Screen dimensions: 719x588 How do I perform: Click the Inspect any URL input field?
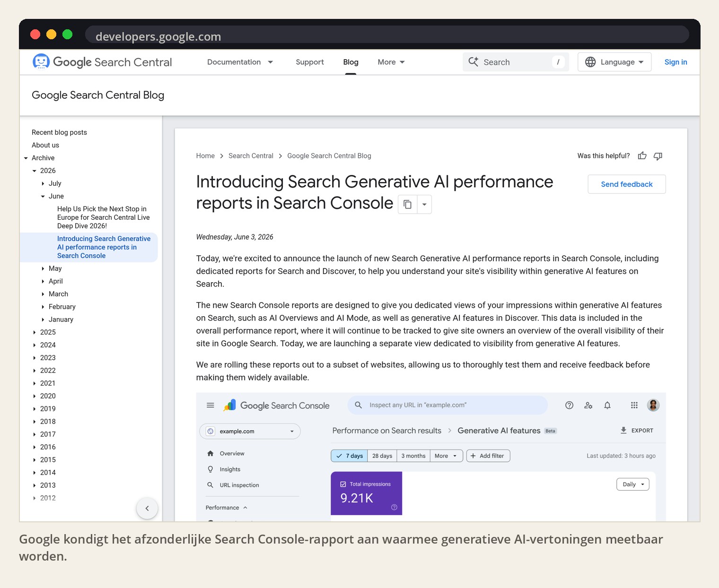coord(447,405)
